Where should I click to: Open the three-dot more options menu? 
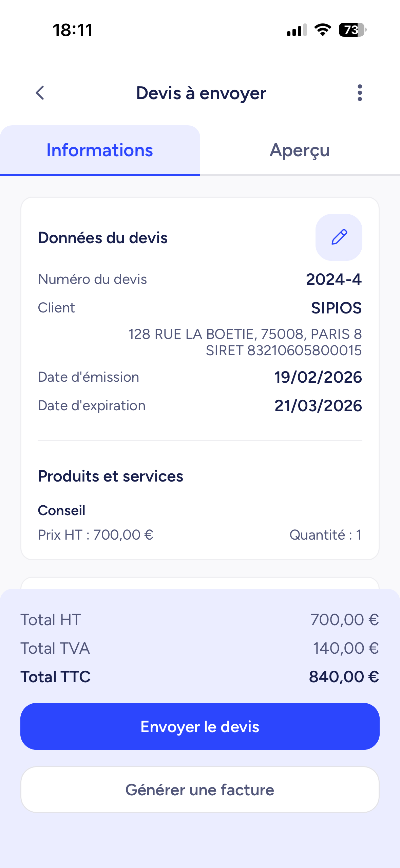(360, 93)
